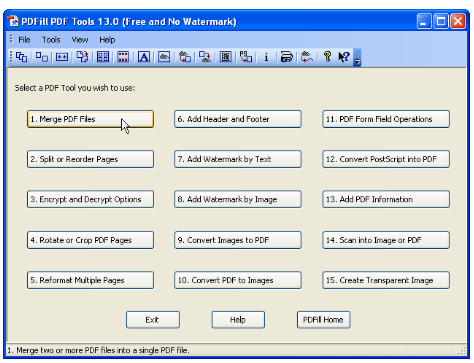Open 11. PDF Form Field Operations
Image resolution: width=474 pixels, height=363 pixels.
click(x=386, y=119)
